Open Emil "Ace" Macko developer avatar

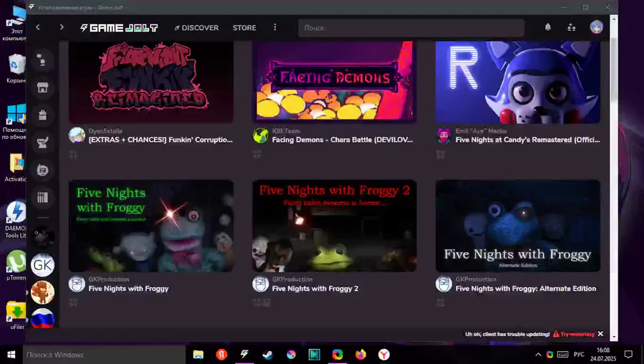444,135
